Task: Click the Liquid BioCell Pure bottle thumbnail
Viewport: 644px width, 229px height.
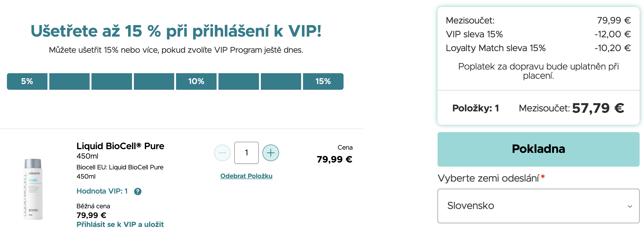Action: (33, 189)
